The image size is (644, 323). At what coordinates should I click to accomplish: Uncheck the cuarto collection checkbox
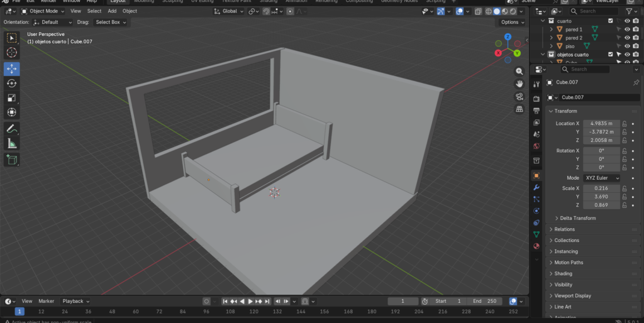[x=610, y=21]
